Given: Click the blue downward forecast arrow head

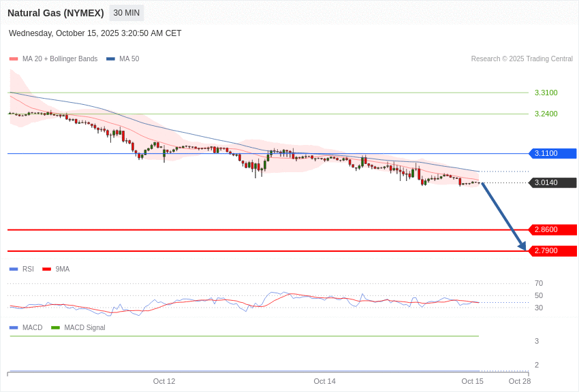Looking at the screenshot, I should [522, 246].
